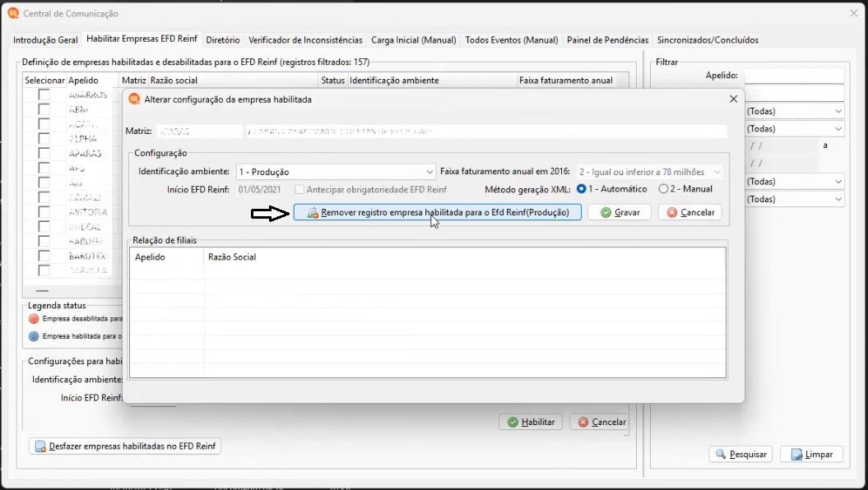This screenshot has height=490, width=868.
Task: Tick the checkbox beside AVITORIA row
Action: 44,212
